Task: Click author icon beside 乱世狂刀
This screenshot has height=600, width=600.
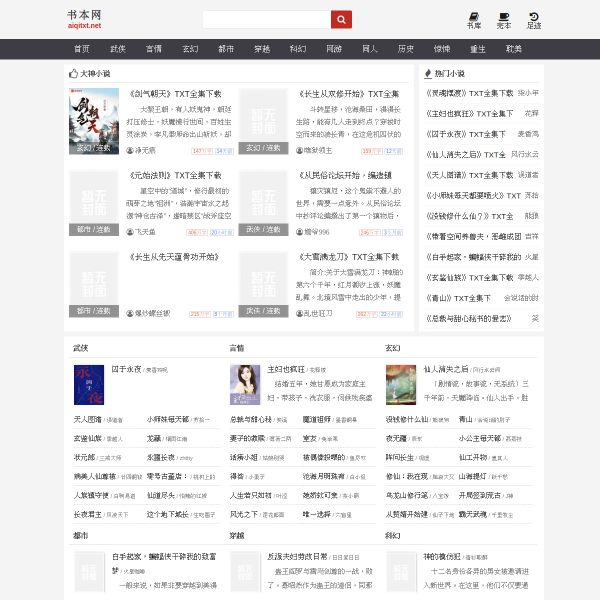Action: (x=299, y=313)
